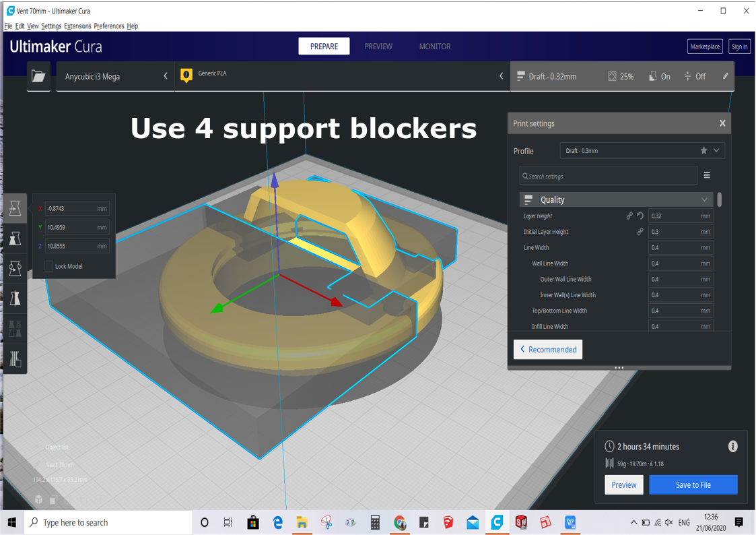Open the File menu
Image resolution: width=756 pixels, height=535 pixels.
pyautogui.click(x=8, y=26)
